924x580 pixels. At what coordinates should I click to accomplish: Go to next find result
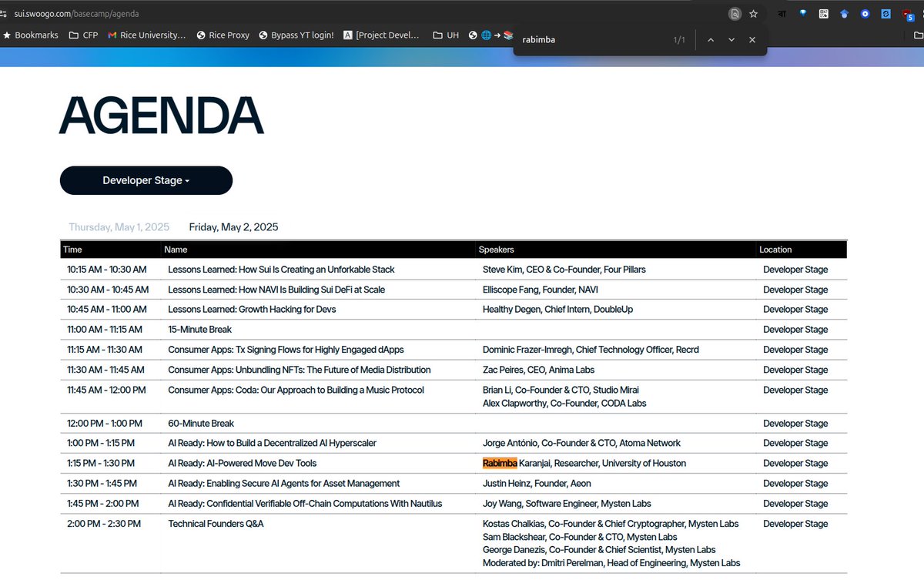(x=731, y=39)
